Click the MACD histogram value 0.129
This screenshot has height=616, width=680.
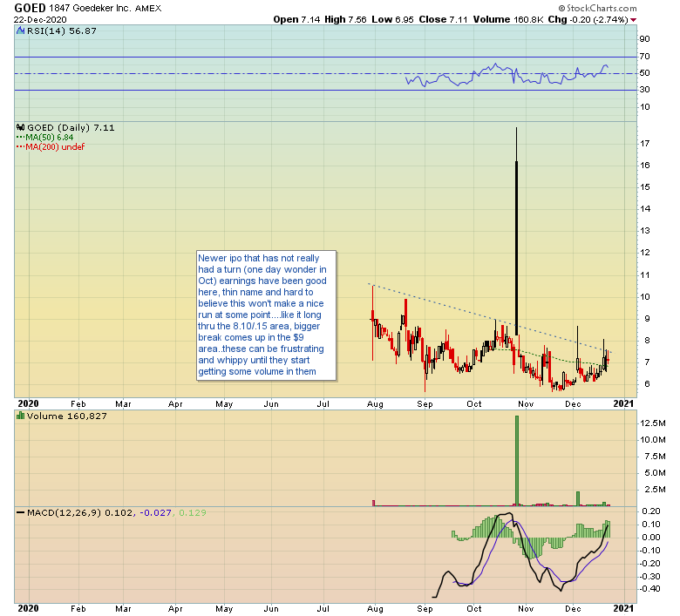(x=192, y=512)
